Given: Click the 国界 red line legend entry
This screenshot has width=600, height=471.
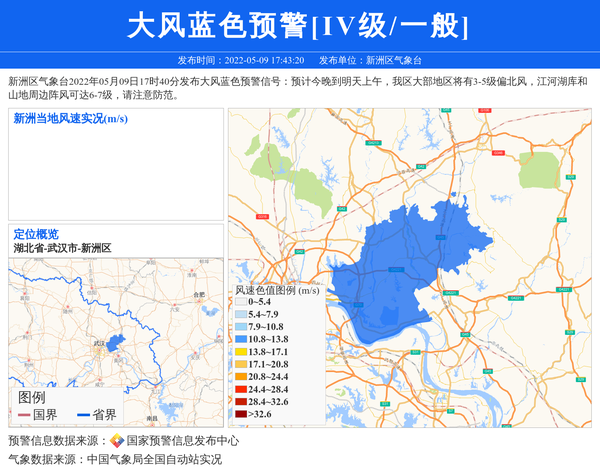Looking at the screenshot, I should [38, 414].
